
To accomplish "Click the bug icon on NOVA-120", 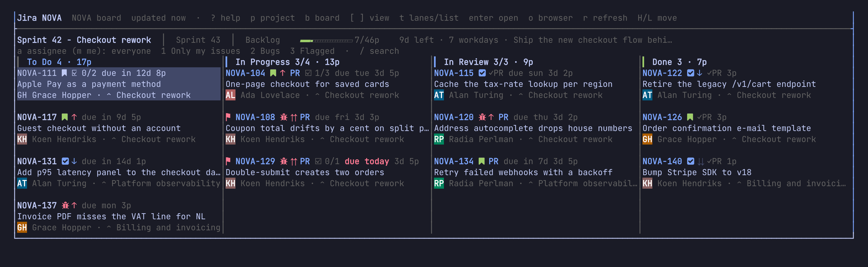I will (x=482, y=117).
